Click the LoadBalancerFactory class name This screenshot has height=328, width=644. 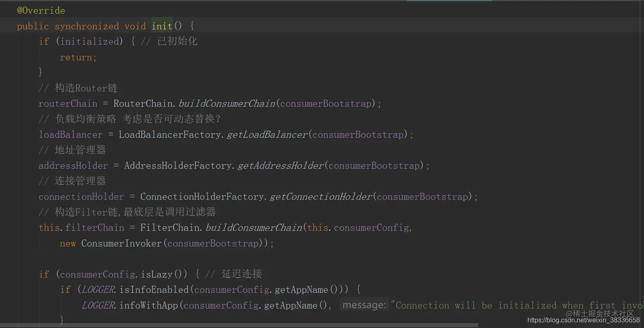pyautogui.click(x=170, y=135)
